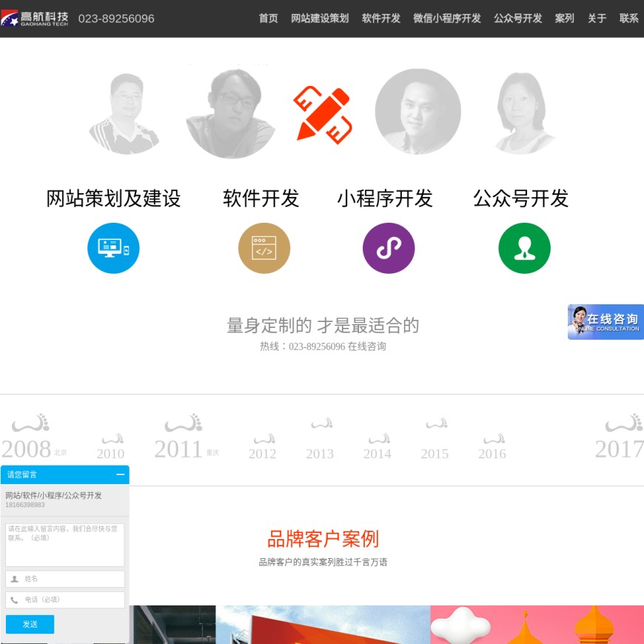
Task: Click the red pencil and ruler icon
Action: tap(323, 115)
